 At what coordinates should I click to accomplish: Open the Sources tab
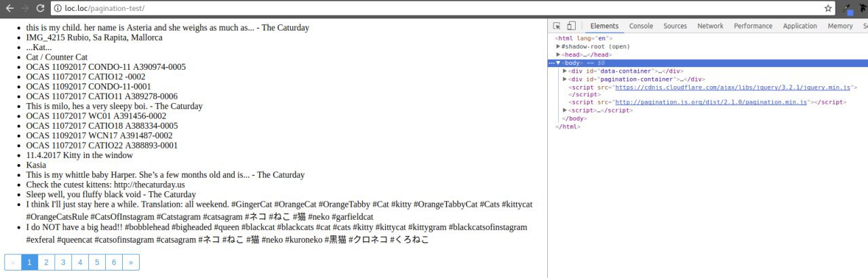tap(675, 26)
